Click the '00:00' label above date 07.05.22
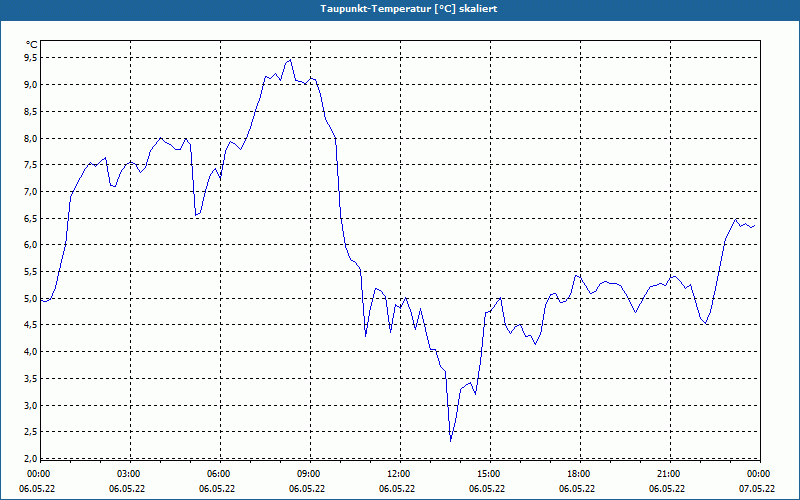 point(759,474)
